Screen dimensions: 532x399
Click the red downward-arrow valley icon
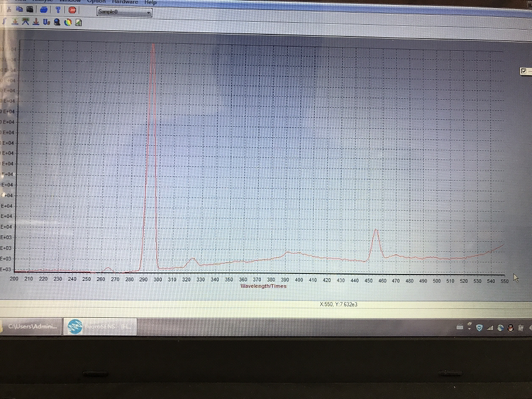tap(35, 22)
